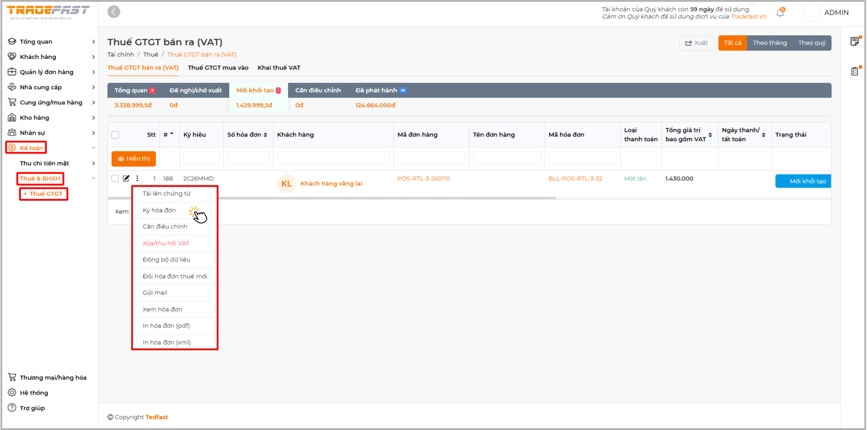Viewport: 868px width, 430px height.
Task: Open order link POS-RTL-3-260110
Action: (423, 179)
